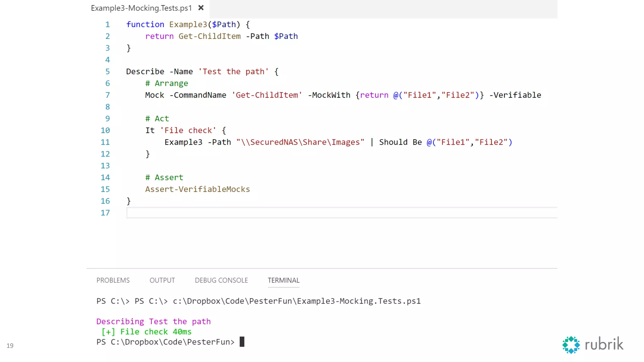Click the Rubrik logo icon
Image resolution: width=644 pixels, height=362 pixels.
point(571,345)
